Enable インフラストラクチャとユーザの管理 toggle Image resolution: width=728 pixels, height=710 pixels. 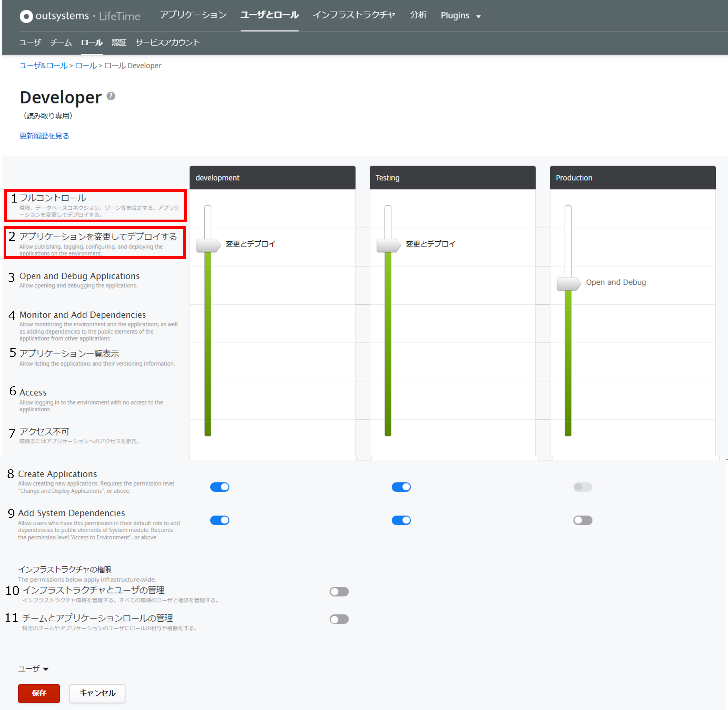click(x=339, y=592)
